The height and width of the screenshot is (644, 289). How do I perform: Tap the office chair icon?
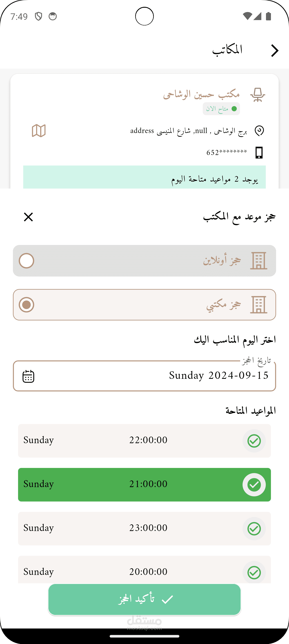pos(258,95)
